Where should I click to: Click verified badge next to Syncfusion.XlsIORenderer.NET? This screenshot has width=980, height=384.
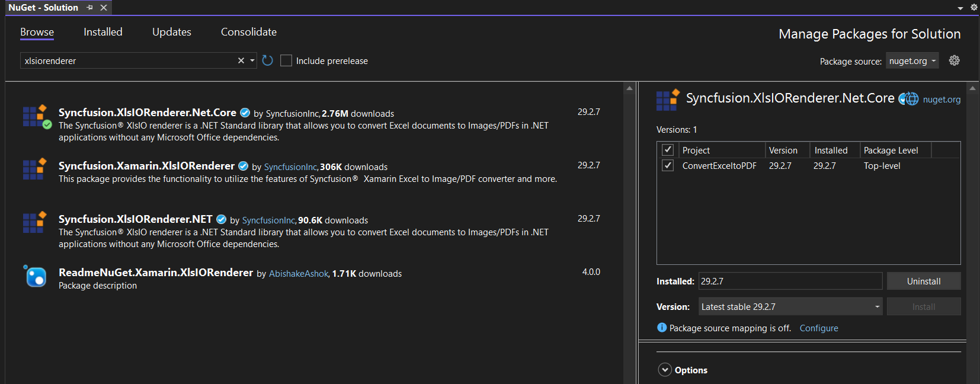pyautogui.click(x=221, y=219)
